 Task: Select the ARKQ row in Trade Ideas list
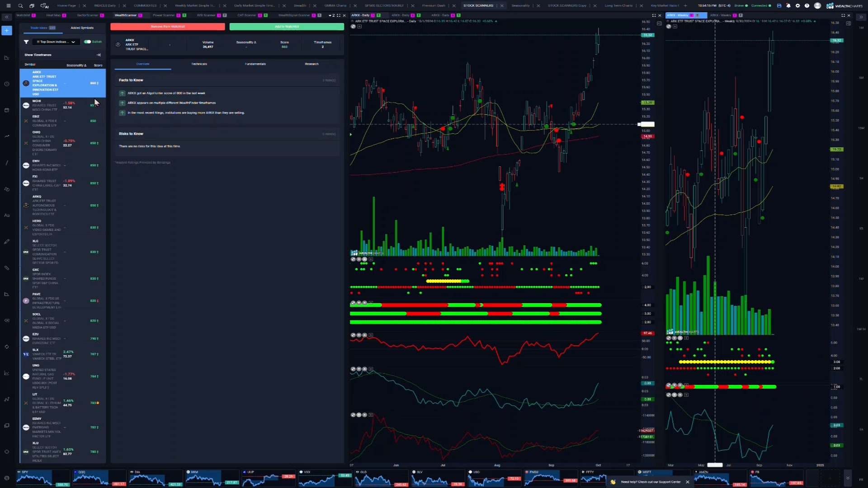(x=63, y=206)
